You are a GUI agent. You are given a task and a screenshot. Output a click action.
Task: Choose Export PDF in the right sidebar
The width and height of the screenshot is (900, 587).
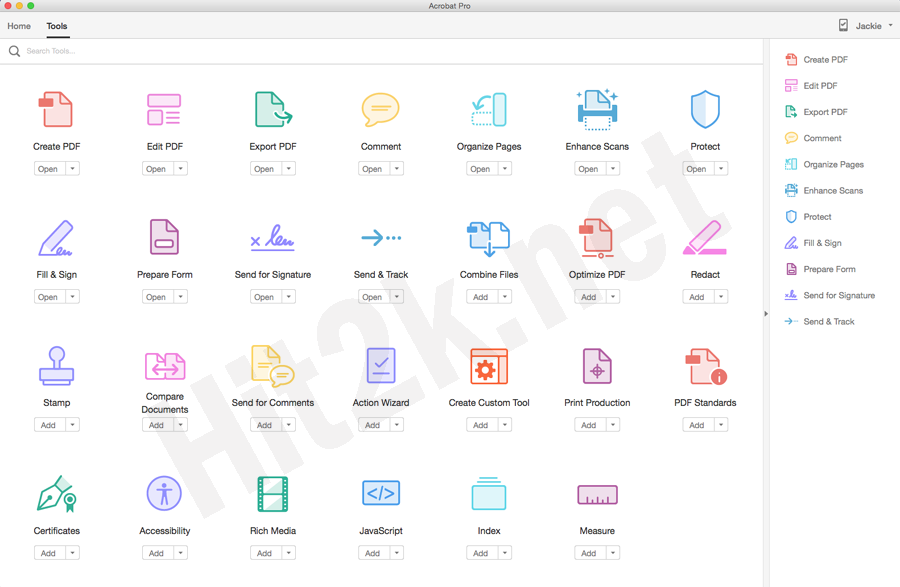pyautogui.click(x=816, y=112)
